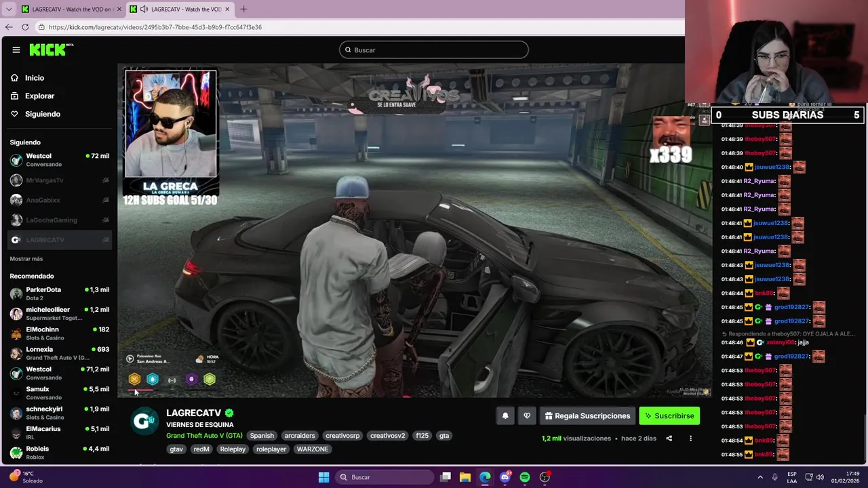Click the VOD video player
This screenshot has height=488, width=868.
point(414,230)
